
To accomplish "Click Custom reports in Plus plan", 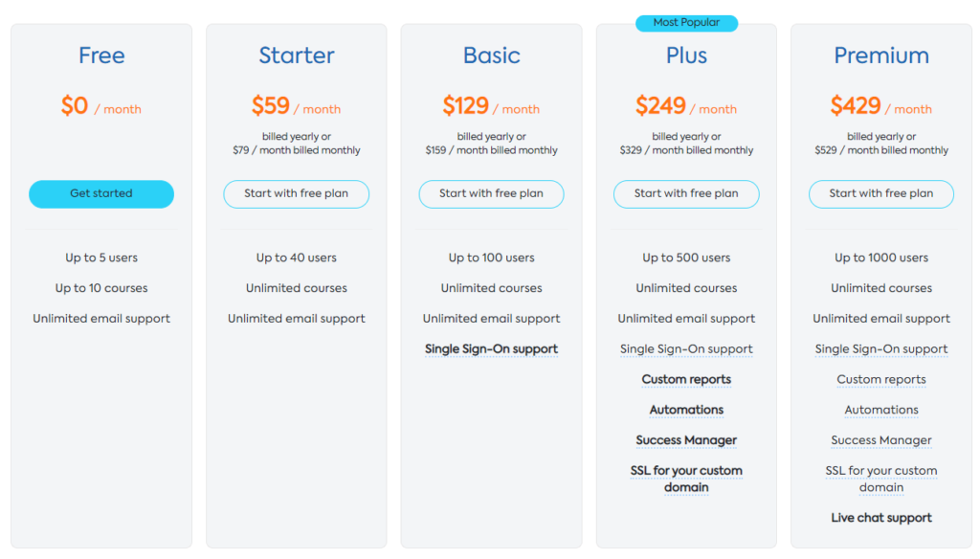I will pyautogui.click(x=686, y=380).
